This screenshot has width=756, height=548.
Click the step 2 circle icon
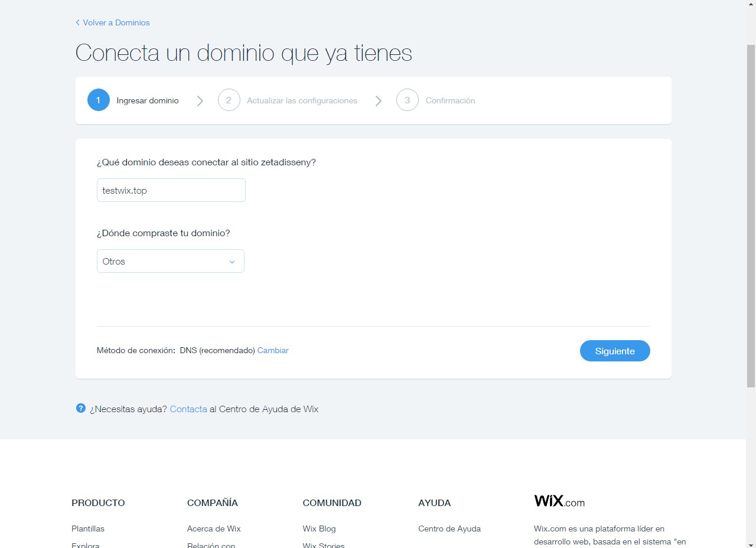(229, 100)
